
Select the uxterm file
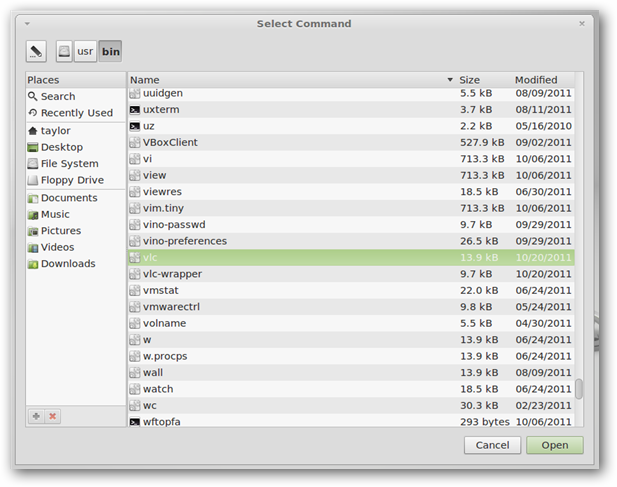coord(351,110)
